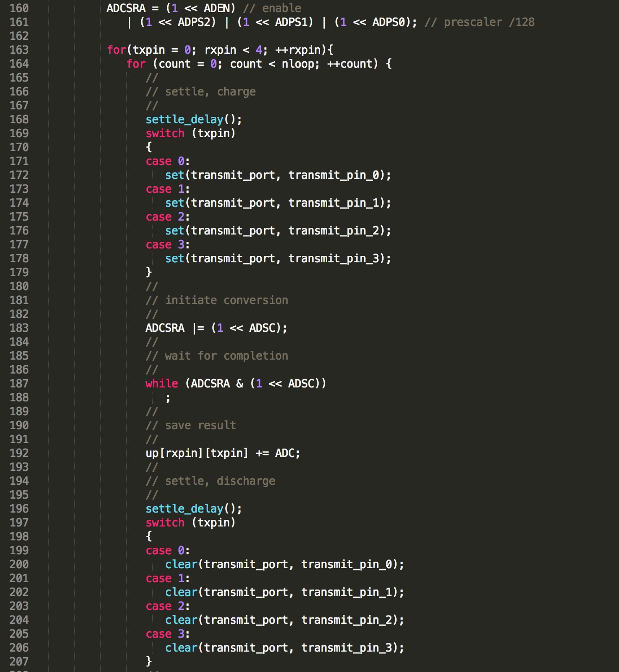Click line number 207 in the gutter
The width and height of the screenshot is (619, 672).
coord(19,662)
